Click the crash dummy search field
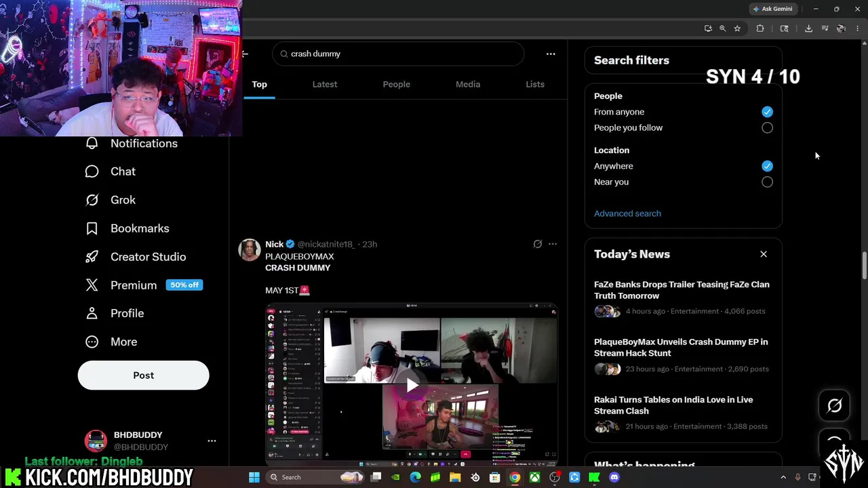This screenshot has height=488, width=868. point(398,54)
